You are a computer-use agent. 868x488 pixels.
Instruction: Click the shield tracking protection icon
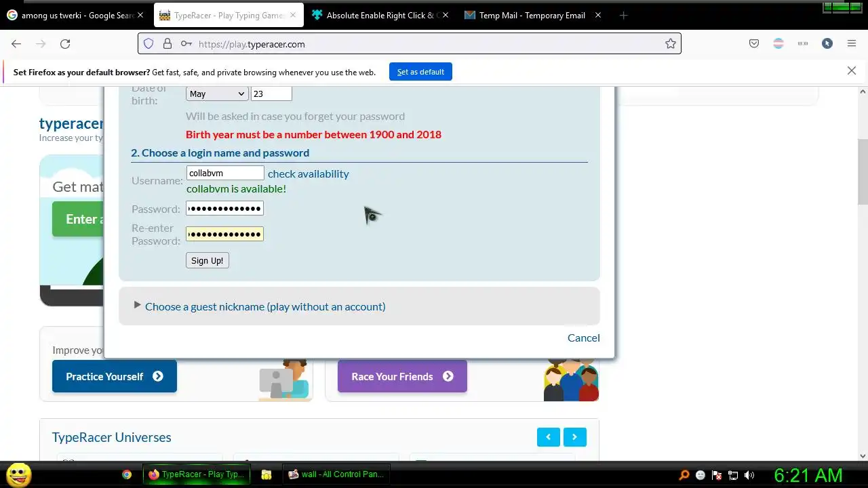coord(149,43)
